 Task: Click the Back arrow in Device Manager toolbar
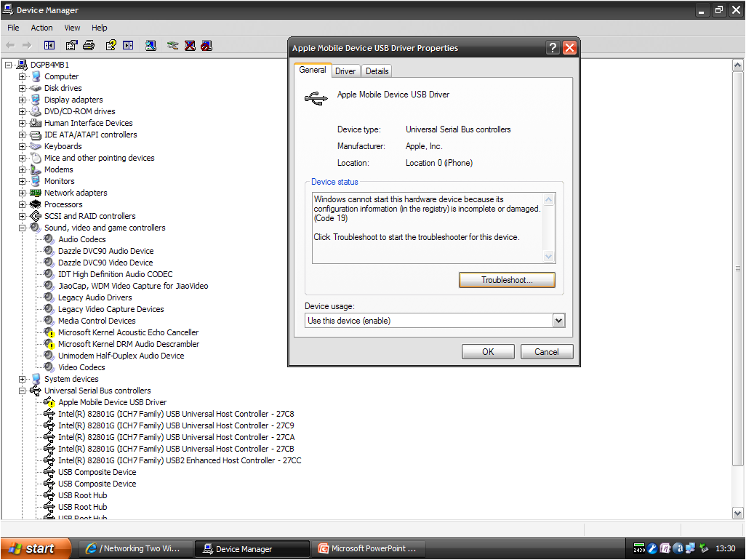(10, 46)
